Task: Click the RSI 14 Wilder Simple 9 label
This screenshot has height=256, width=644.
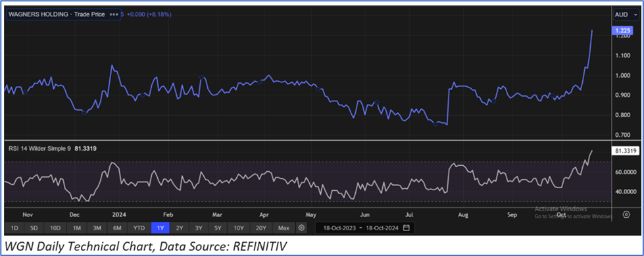Action: 40,148
